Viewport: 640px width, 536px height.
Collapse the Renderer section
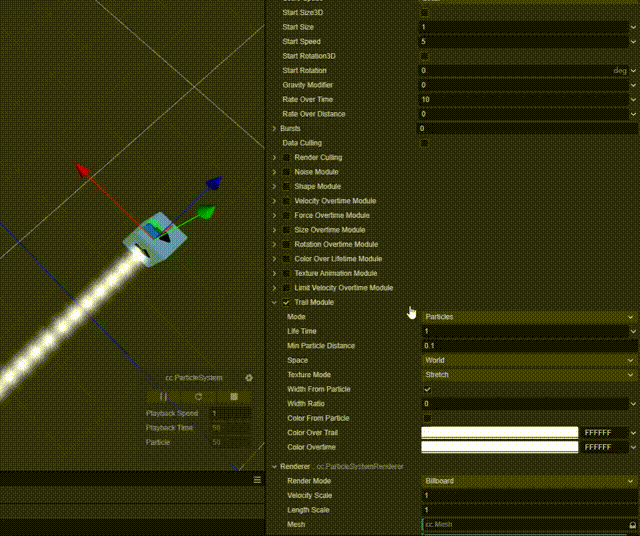click(x=274, y=467)
